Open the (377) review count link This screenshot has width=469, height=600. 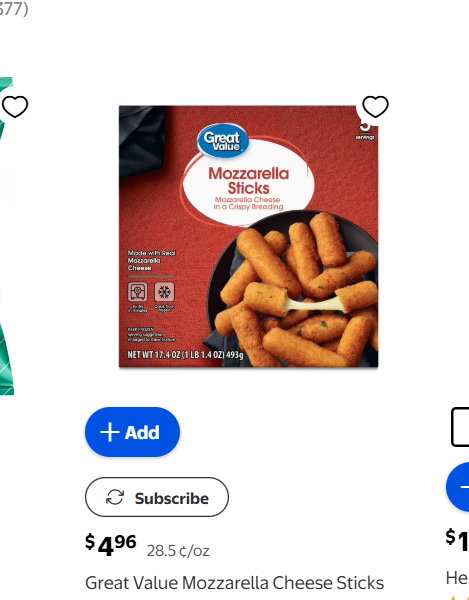[x=14, y=9]
